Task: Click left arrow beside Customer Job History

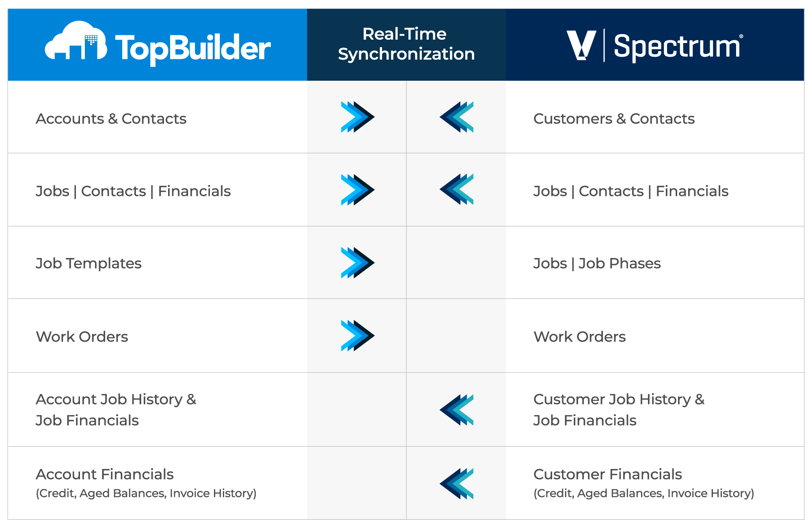Action: click(456, 410)
